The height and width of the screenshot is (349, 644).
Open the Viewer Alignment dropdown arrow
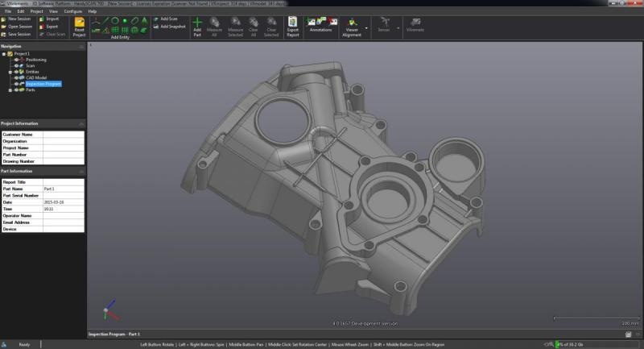point(366,28)
